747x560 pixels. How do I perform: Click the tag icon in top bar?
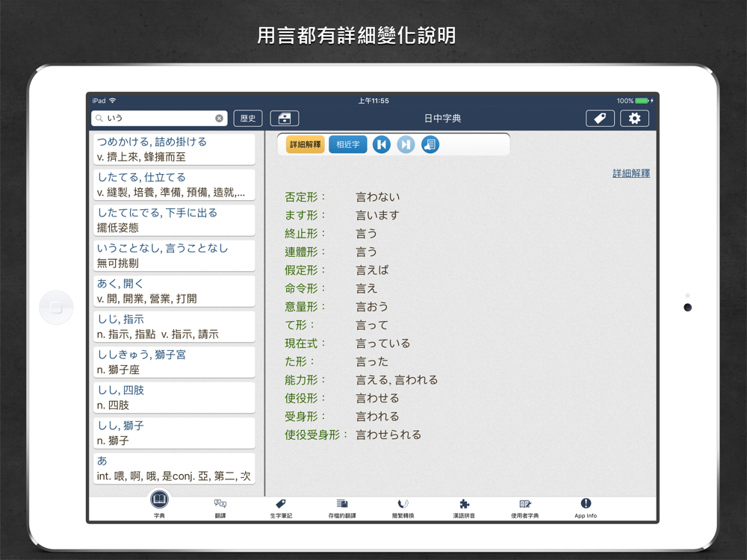click(x=600, y=118)
